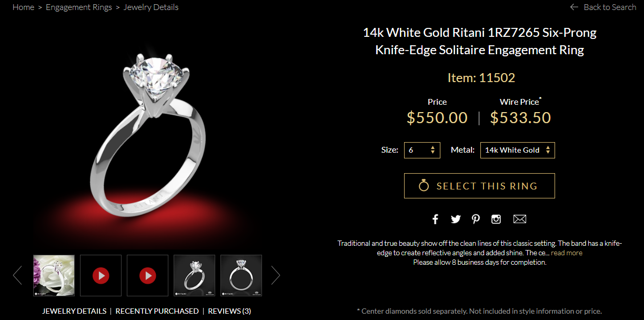
Task: Pin the ring on Pinterest
Action: pyautogui.click(x=476, y=219)
